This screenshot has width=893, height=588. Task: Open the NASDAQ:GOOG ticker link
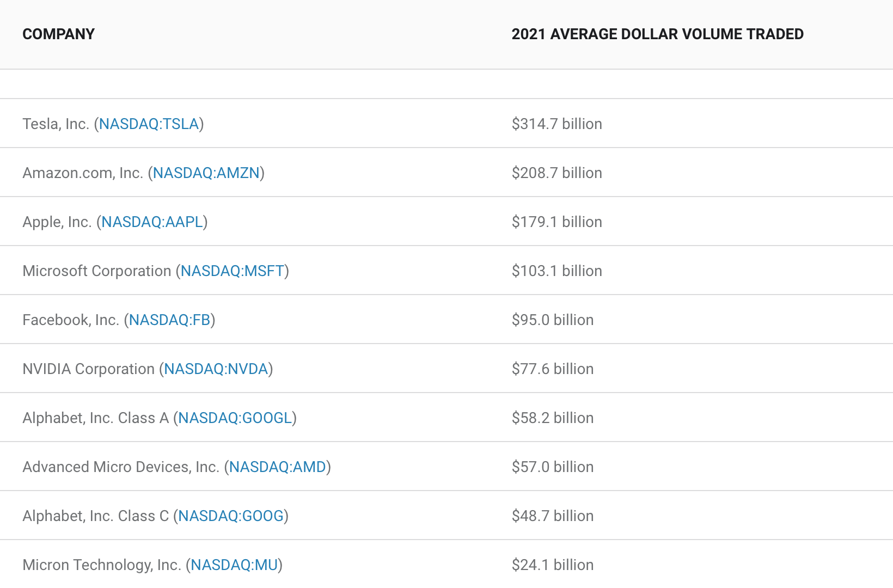[231, 516]
